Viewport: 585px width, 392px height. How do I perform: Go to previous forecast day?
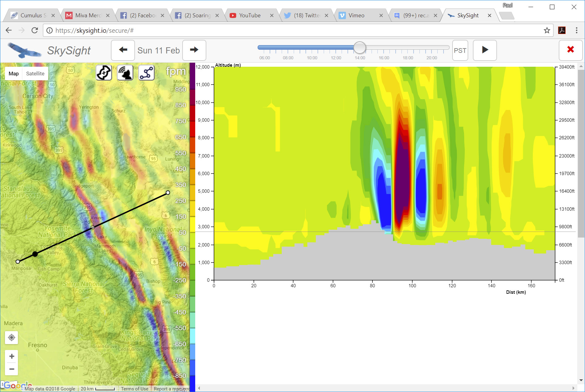[x=123, y=50]
